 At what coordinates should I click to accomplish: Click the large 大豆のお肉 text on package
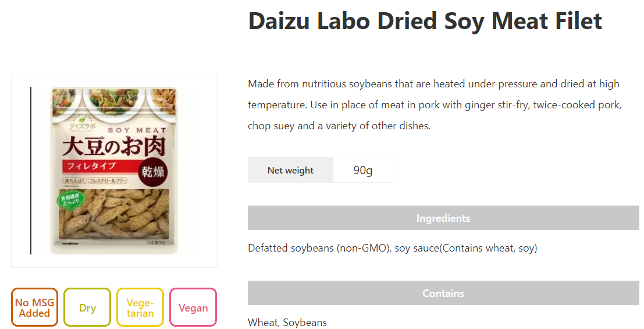coord(111,147)
